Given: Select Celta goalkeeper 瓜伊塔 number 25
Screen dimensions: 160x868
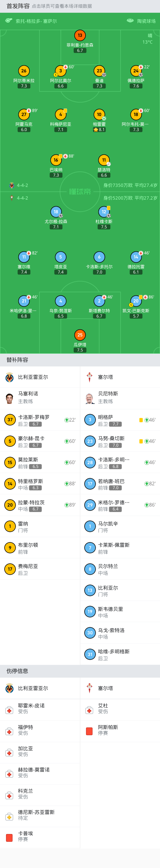Looking at the screenshot, I should click(x=80, y=335).
